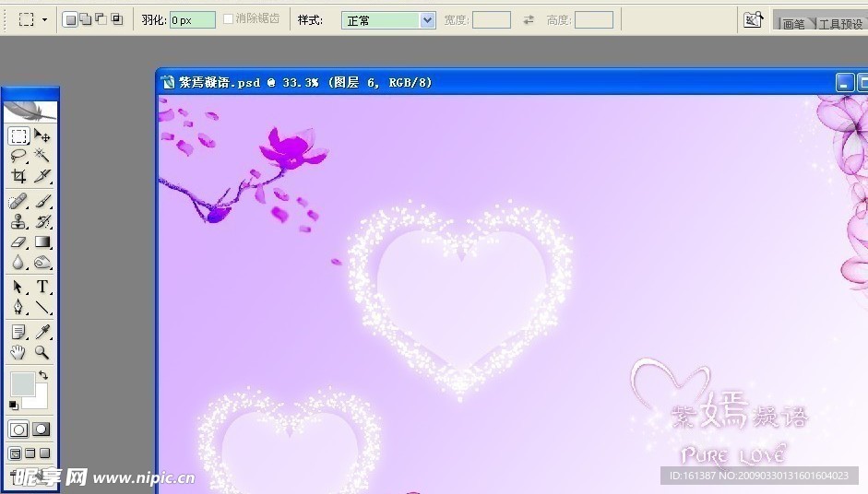868x494 pixels.
Task: Select the Clone Stamp tool
Action: [x=18, y=221]
